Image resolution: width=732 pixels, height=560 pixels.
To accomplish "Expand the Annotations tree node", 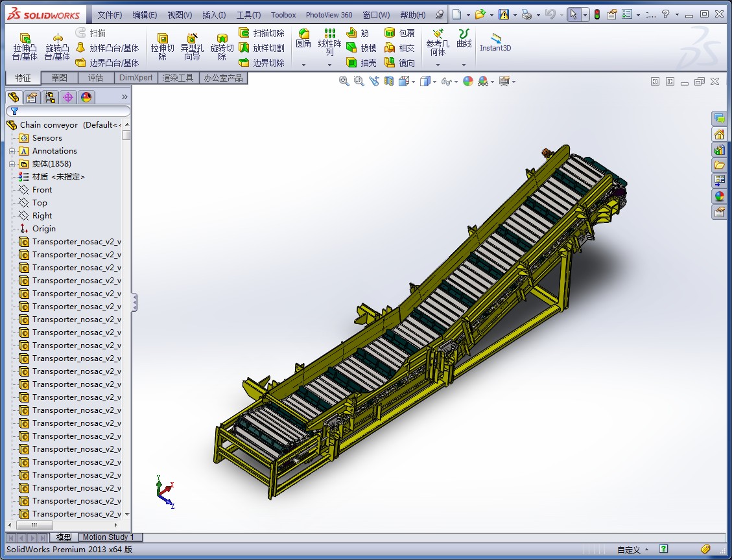I will pyautogui.click(x=12, y=151).
